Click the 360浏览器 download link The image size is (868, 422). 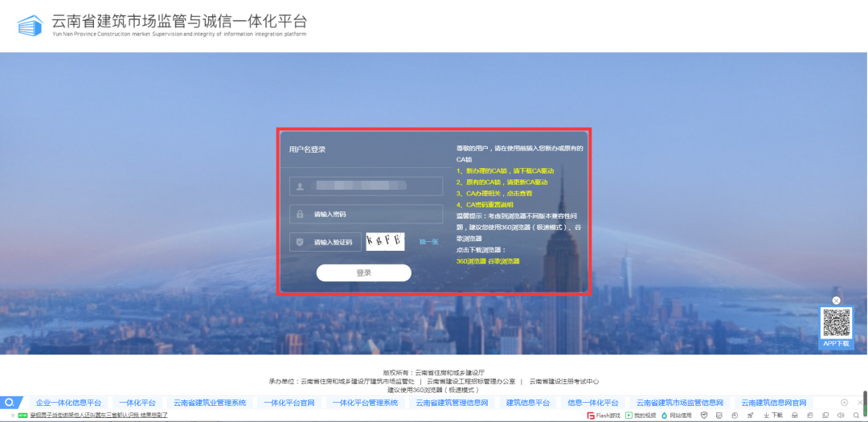[x=470, y=261]
